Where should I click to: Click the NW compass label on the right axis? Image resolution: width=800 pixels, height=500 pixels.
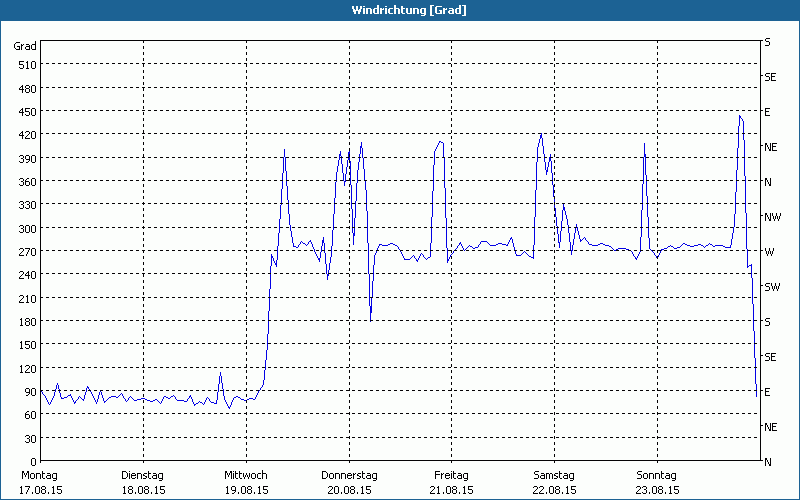pos(772,217)
